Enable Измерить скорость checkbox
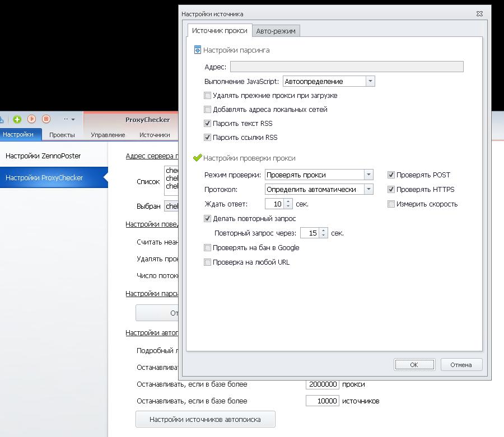This screenshot has height=437, width=504. 391,204
